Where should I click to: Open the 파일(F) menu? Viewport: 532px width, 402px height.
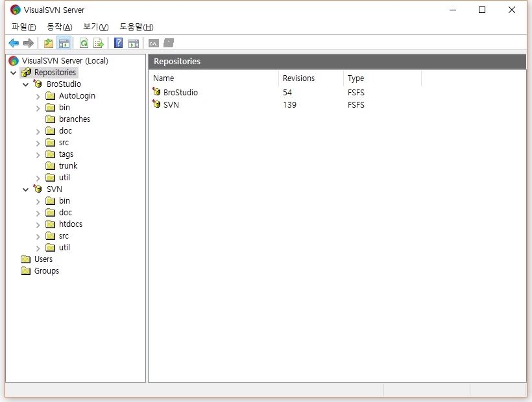tap(24, 27)
